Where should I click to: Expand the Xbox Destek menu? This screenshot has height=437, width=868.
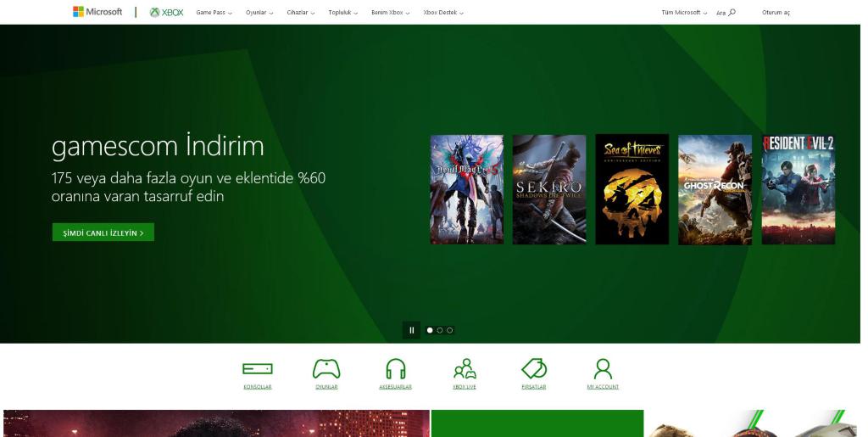pos(443,12)
